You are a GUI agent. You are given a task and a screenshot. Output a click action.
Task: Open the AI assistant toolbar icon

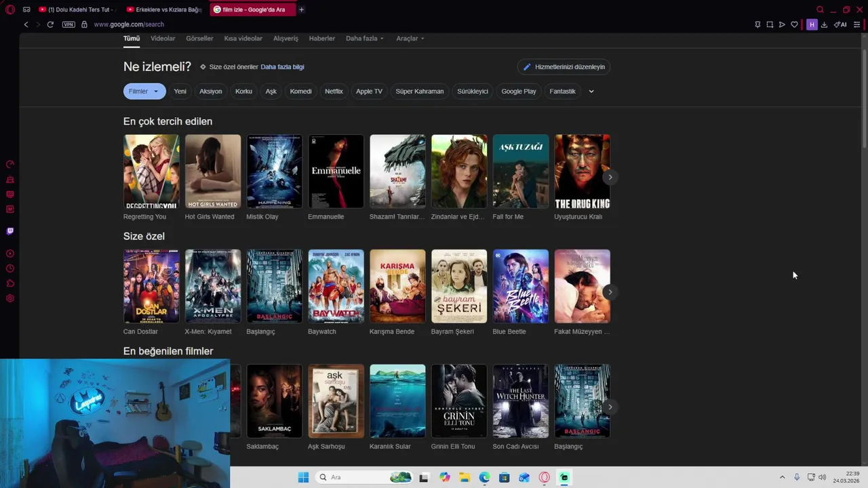click(x=840, y=24)
